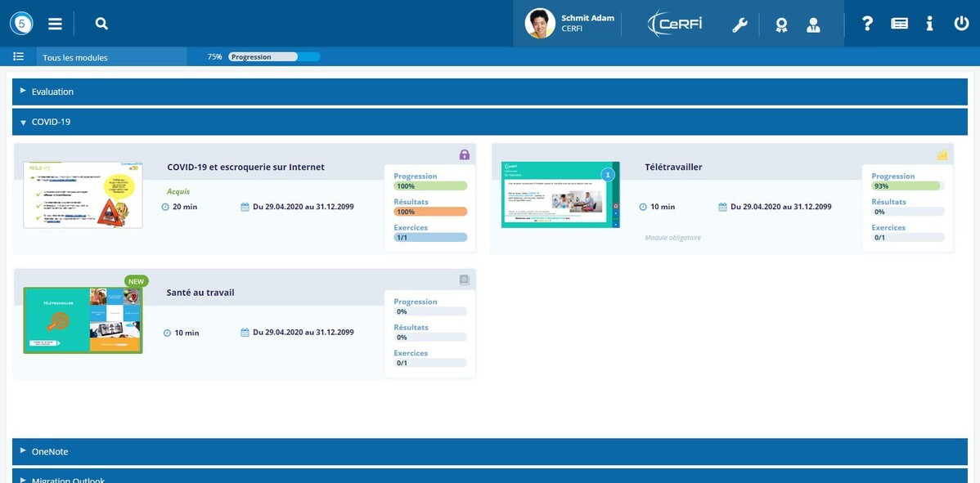This screenshot has height=483, width=980.
Task: Open the Santé au travail thumbnail
Action: 83,320
